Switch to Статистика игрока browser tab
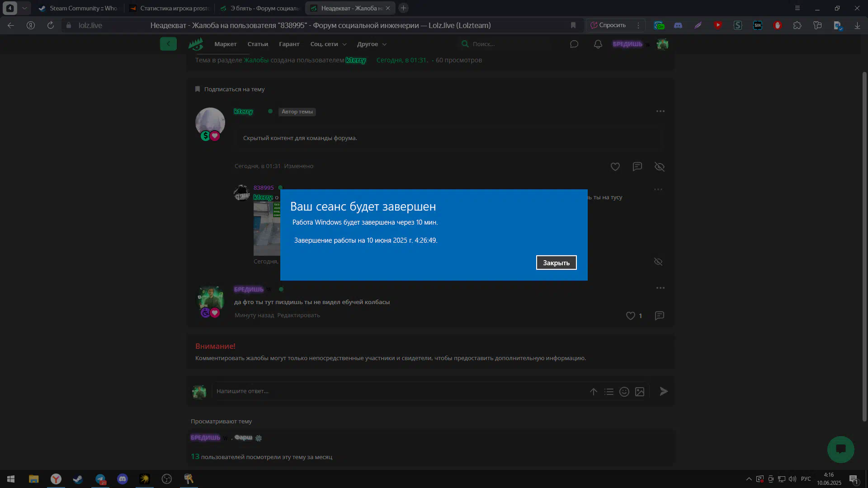868x488 pixels. coord(170,8)
